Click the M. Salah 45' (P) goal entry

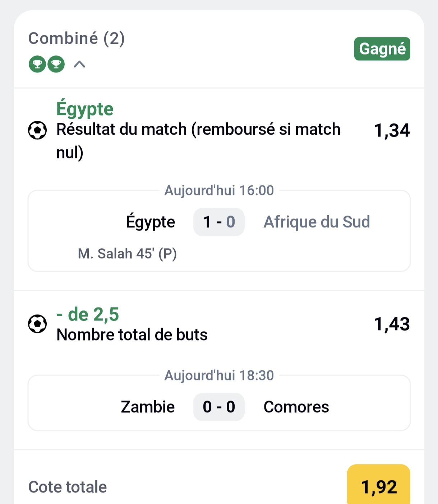point(127,254)
